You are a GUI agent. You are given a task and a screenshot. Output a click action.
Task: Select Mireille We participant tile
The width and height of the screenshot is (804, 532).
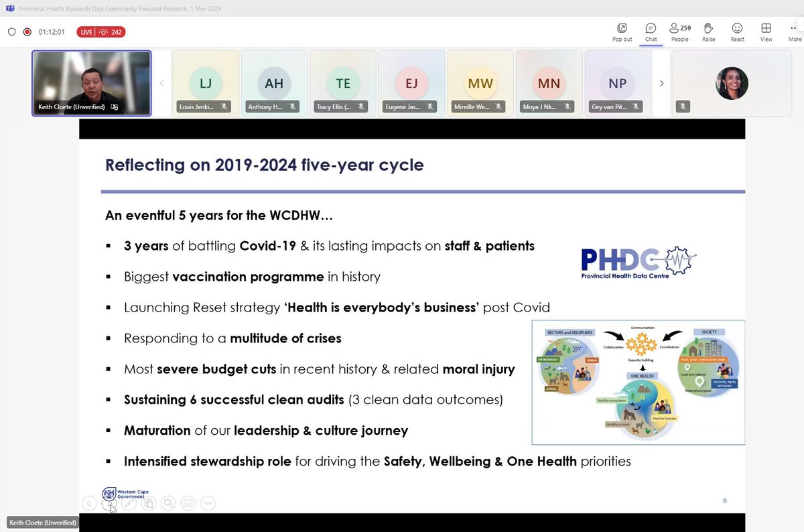[x=480, y=83]
